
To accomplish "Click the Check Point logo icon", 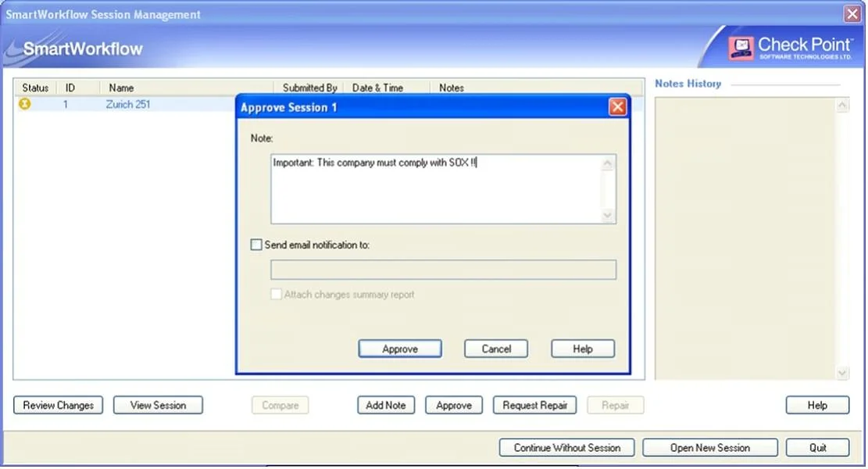I will 741,48.
